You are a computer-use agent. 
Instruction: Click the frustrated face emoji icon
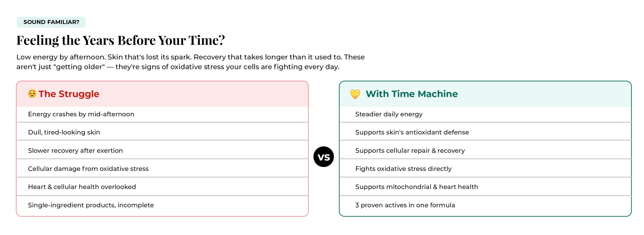point(32,93)
